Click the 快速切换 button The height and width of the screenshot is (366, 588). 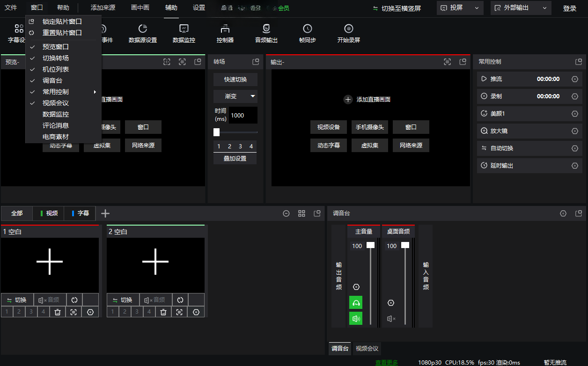(x=235, y=80)
